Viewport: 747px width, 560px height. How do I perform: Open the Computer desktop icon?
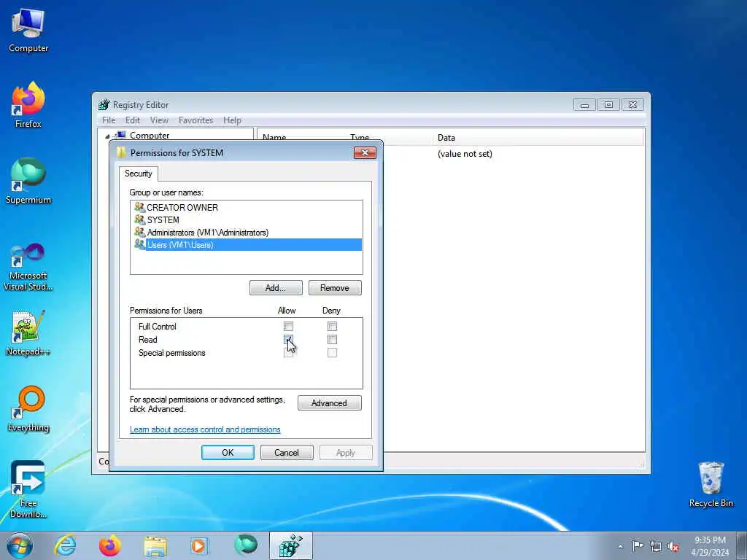28,31
